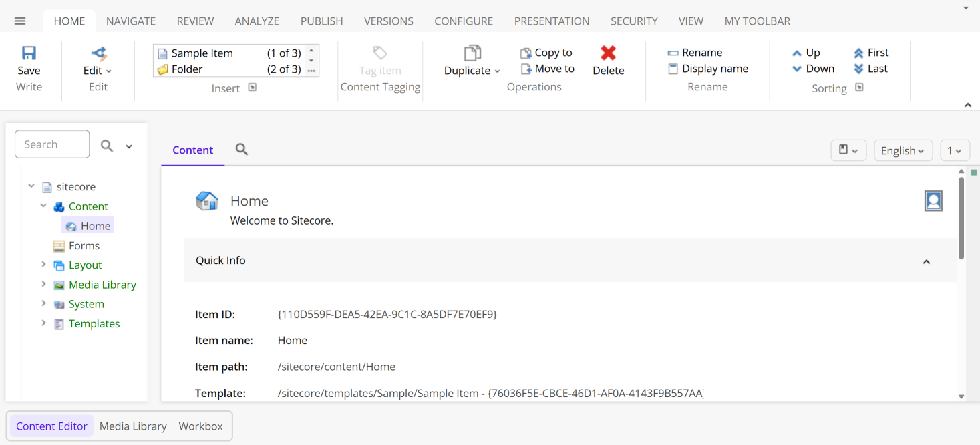Screen dimensions: 980x445
Task: Open the English language dropdown
Action: (x=903, y=150)
